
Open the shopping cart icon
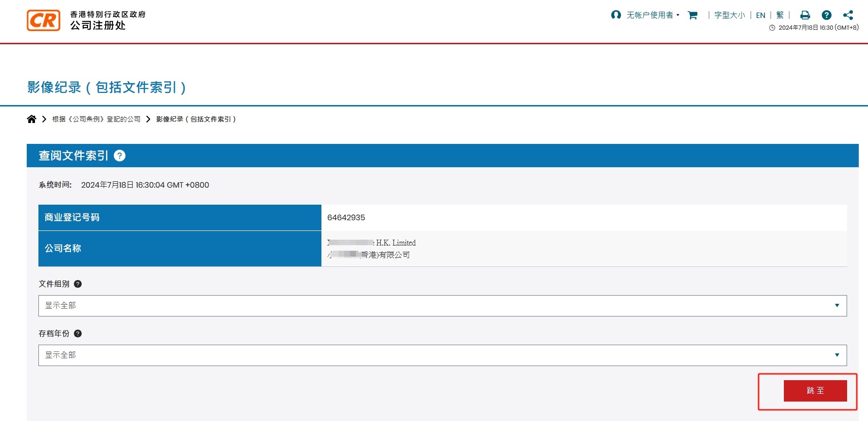(x=692, y=15)
